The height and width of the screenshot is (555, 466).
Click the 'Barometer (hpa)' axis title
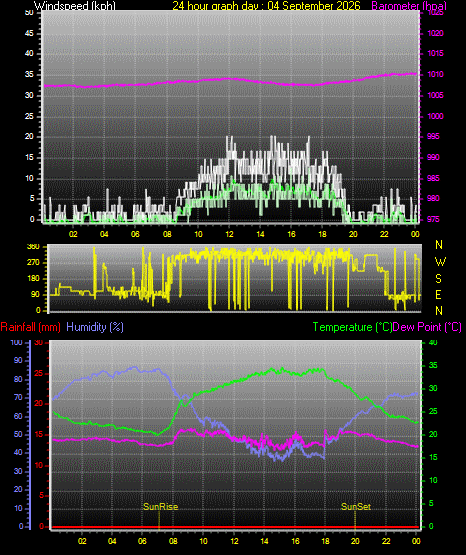(x=409, y=6)
